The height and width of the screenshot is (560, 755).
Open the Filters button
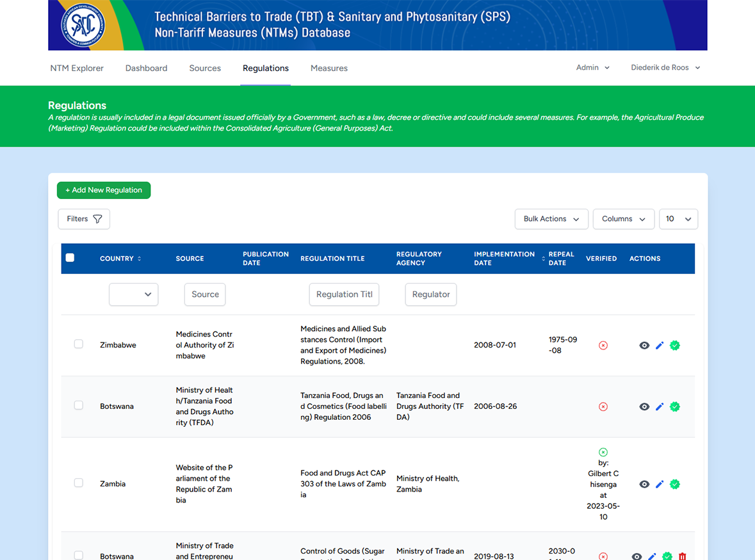[84, 219]
